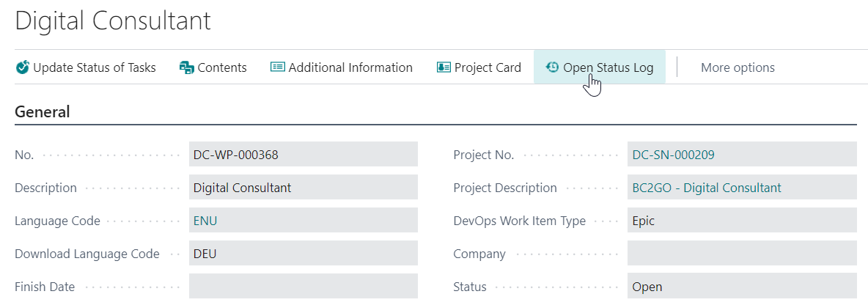This screenshot has height=305, width=868.
Task: Click the empty Finish Date field
Action: tap(303, 287)
